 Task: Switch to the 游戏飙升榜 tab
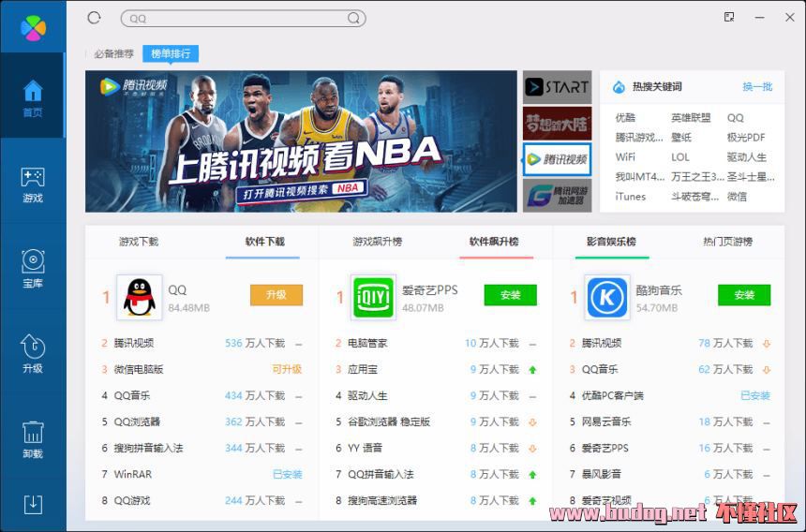click(x=378, y=242)
